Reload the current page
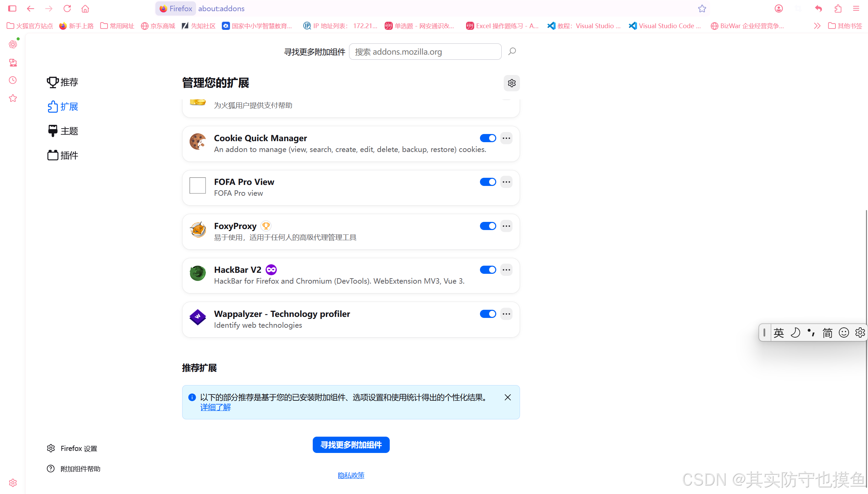 point(67,8)
